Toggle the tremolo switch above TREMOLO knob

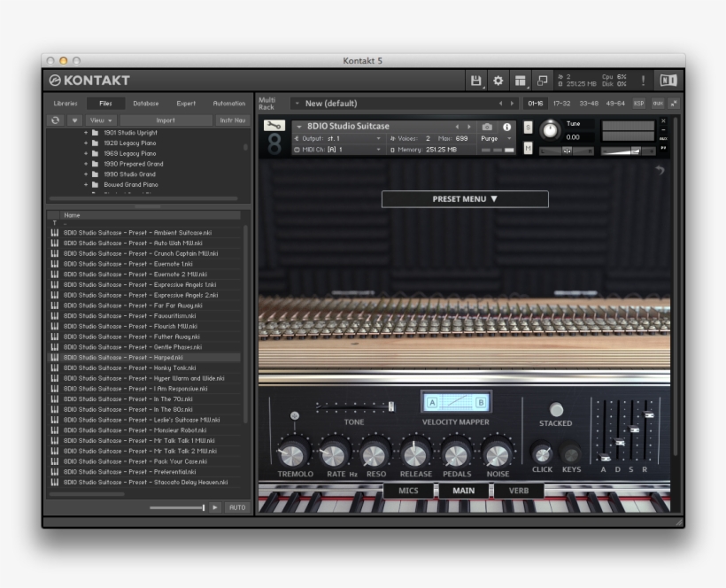coord(295,416)
